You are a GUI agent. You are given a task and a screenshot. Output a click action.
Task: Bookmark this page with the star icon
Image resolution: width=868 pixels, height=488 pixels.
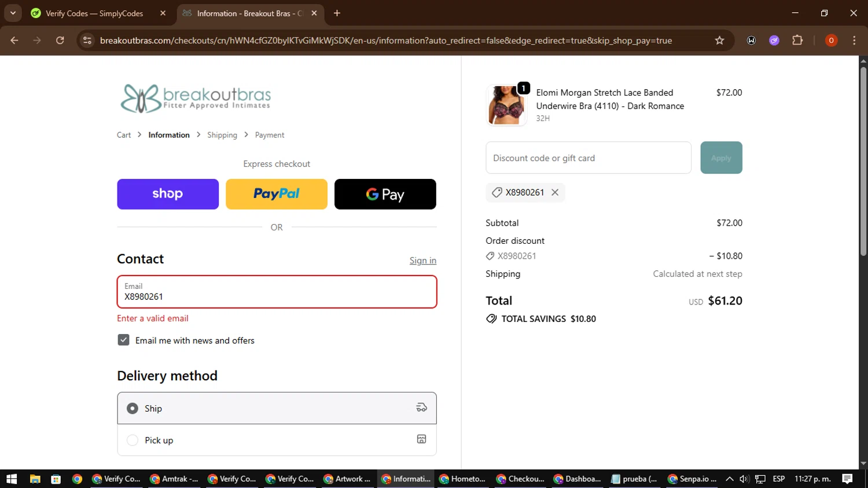coord(719,41)
